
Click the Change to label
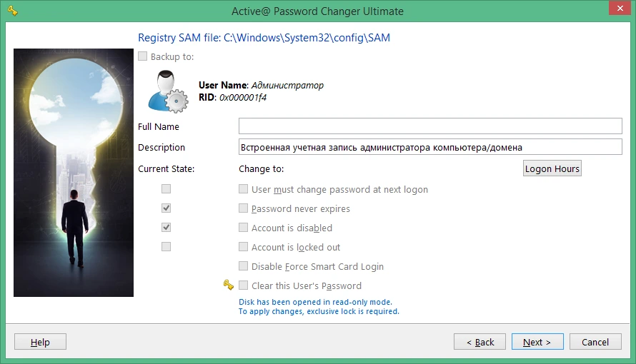(262, 168)
